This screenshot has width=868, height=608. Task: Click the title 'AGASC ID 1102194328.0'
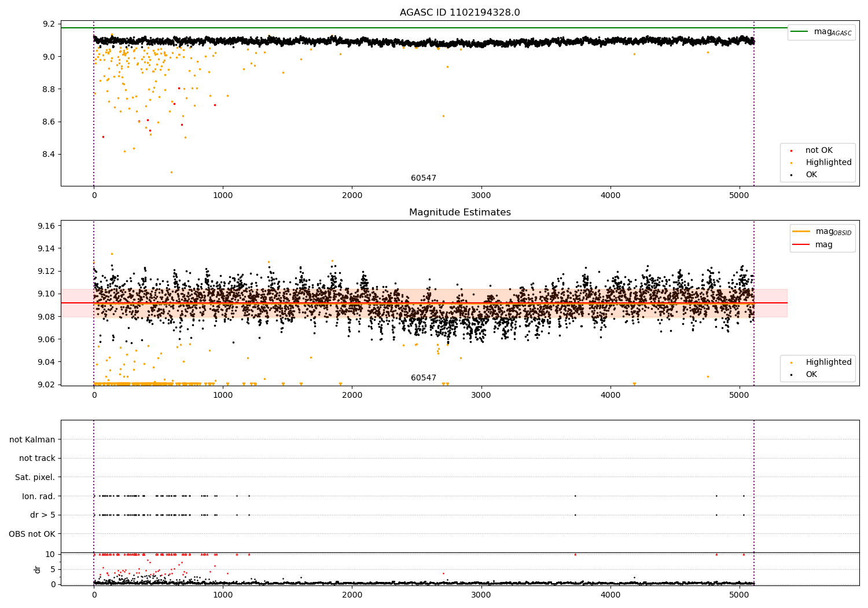click(459, 13)
